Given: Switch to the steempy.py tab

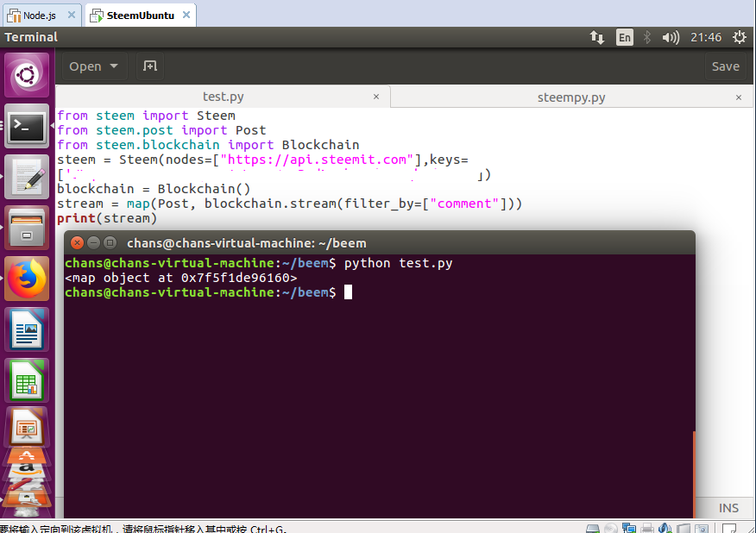Looking at the screenshot, I should click(571, 97).
